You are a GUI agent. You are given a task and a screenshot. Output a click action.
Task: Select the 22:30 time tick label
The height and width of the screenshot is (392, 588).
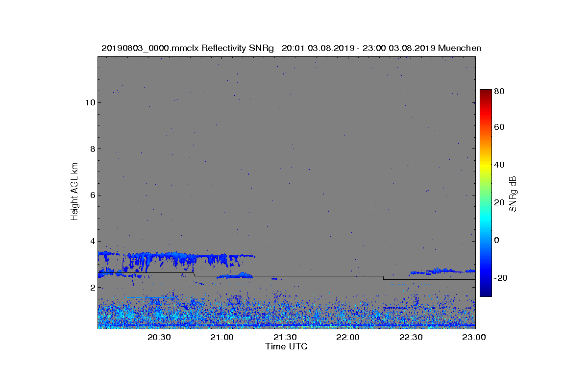click(411, 338)
